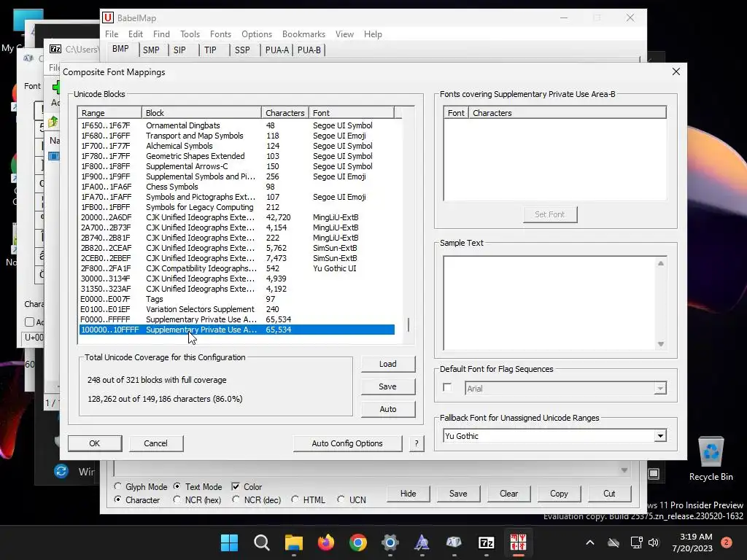The image size is (747, 560).
Task: Open taskbar Search icon
Action: coord(262,542)
